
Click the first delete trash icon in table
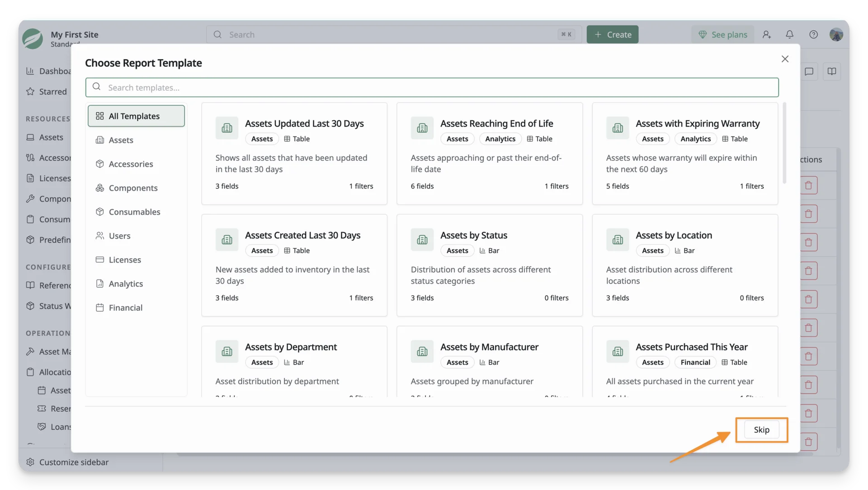(x=808, y=185)
